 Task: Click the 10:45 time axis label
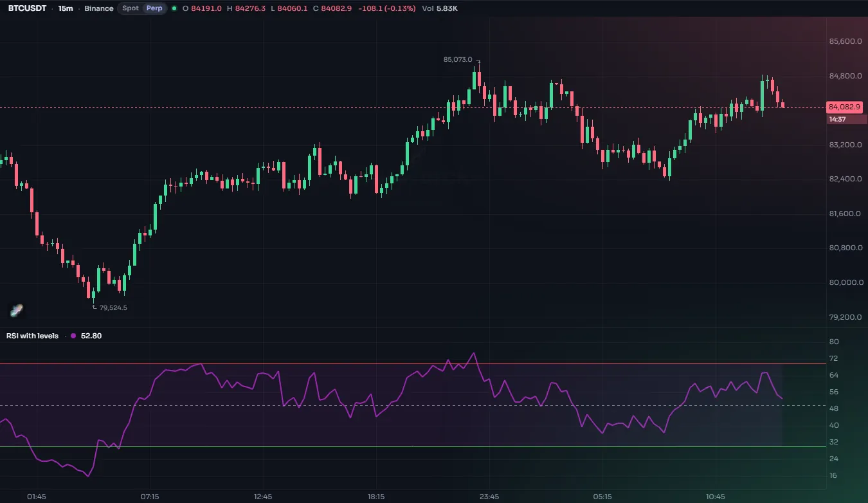click(x=716, y=497)
